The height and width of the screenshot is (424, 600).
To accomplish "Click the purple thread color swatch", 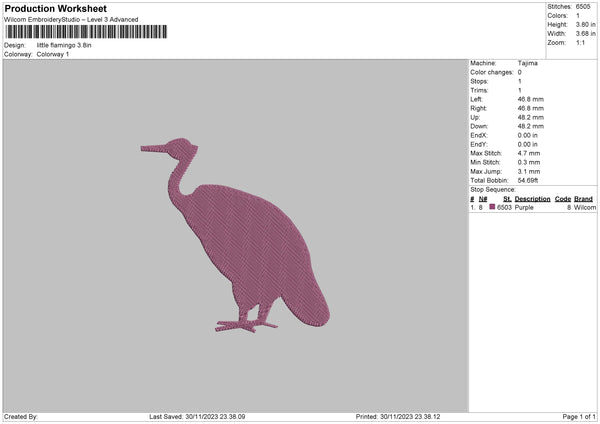I will (491, 207).
